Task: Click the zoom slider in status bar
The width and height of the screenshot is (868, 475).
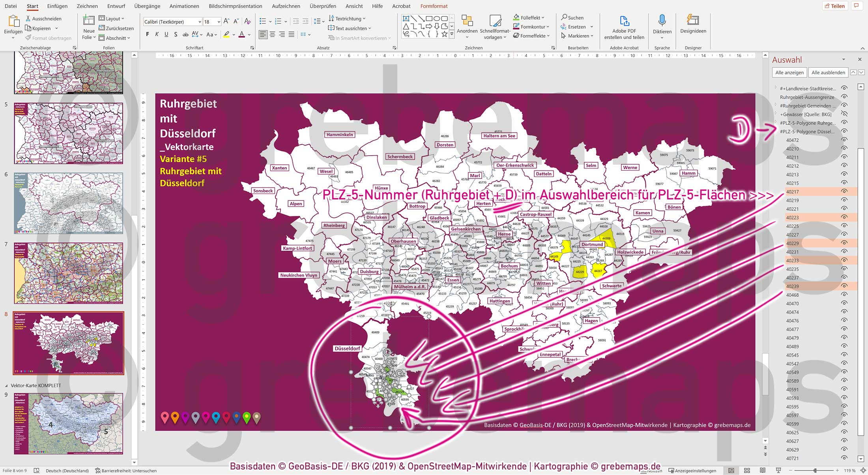Action: pyautogui.click(x=815, y=470)
